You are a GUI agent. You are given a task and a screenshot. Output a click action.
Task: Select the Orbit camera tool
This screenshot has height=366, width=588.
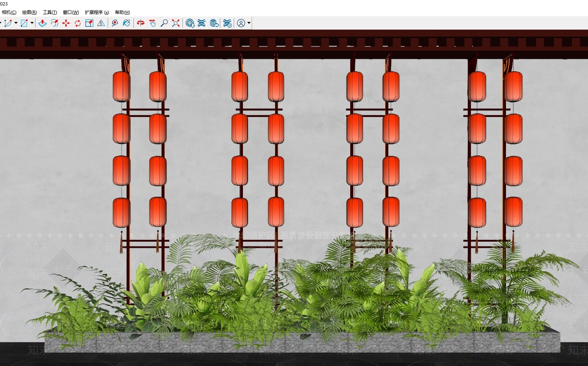[x=141, y=23]
